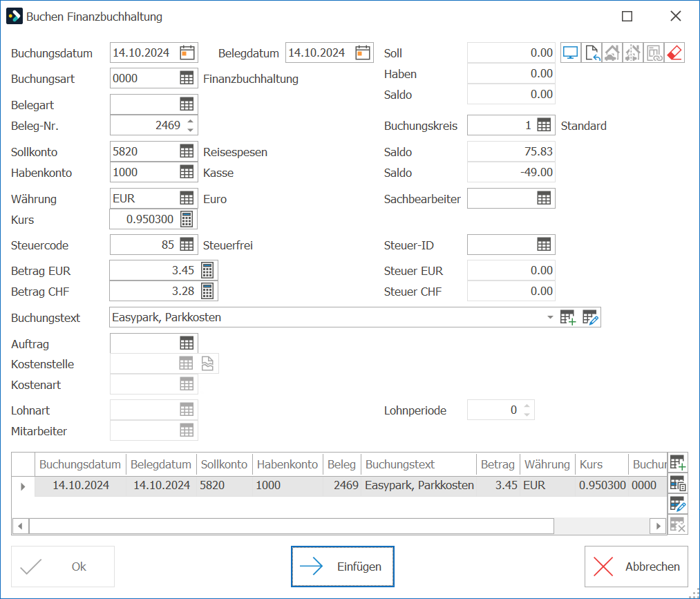
Task: Open the Belegdatum calendar picker
Action: 363,53
